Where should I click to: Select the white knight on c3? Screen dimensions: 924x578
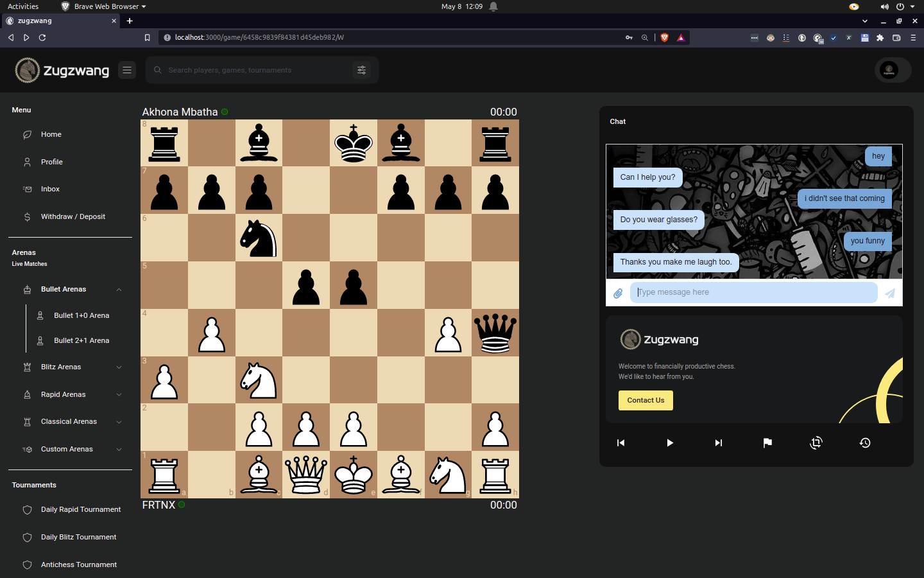[x=259, y=380]
